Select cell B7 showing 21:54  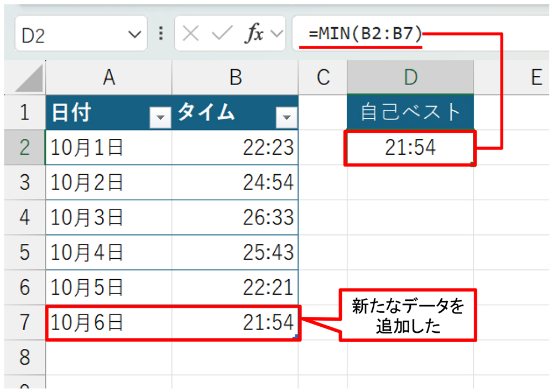[x=235, y=322]
